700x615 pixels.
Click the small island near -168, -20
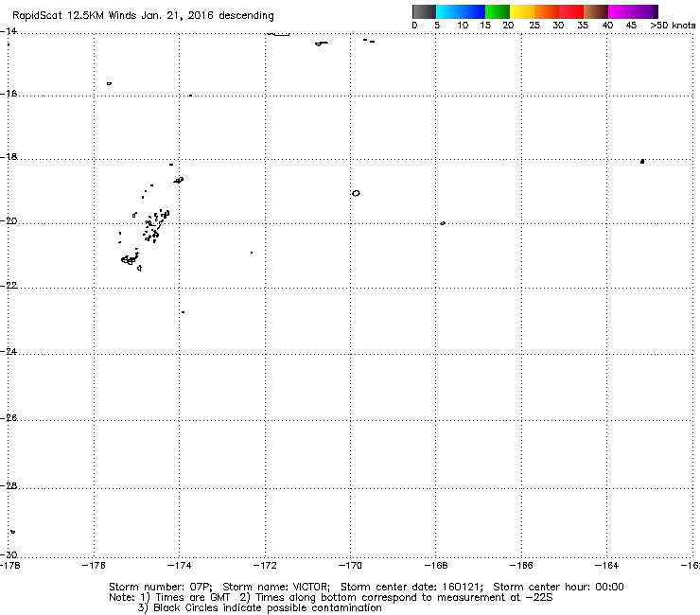[x=443, y=223]
